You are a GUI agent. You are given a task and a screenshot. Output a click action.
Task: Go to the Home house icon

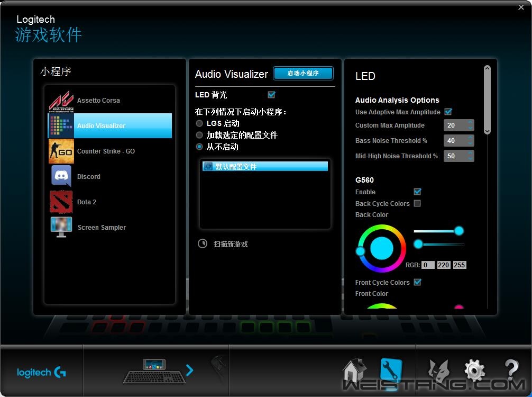354,371
